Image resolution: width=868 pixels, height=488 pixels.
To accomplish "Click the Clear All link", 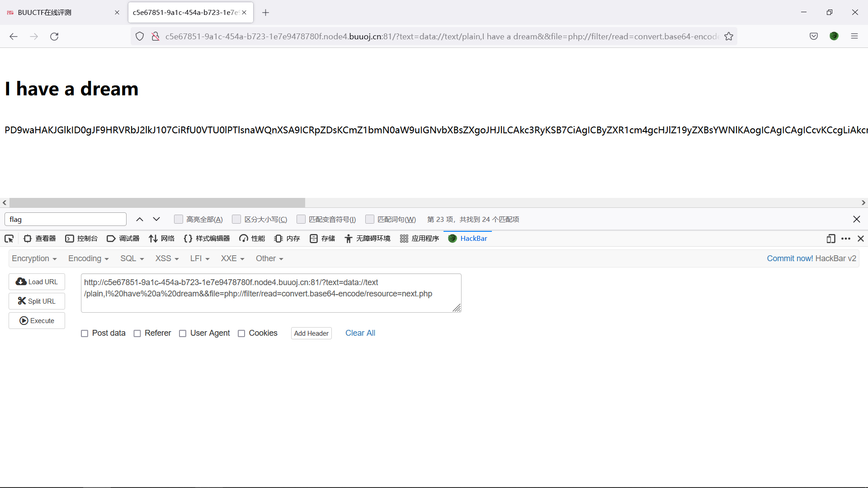I will pos(360,333).
